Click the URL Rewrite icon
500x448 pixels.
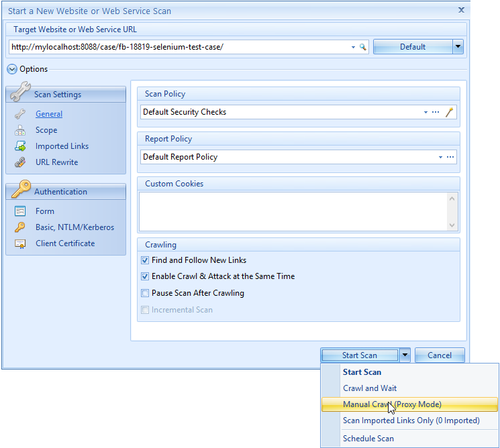[x=20, y=162]
